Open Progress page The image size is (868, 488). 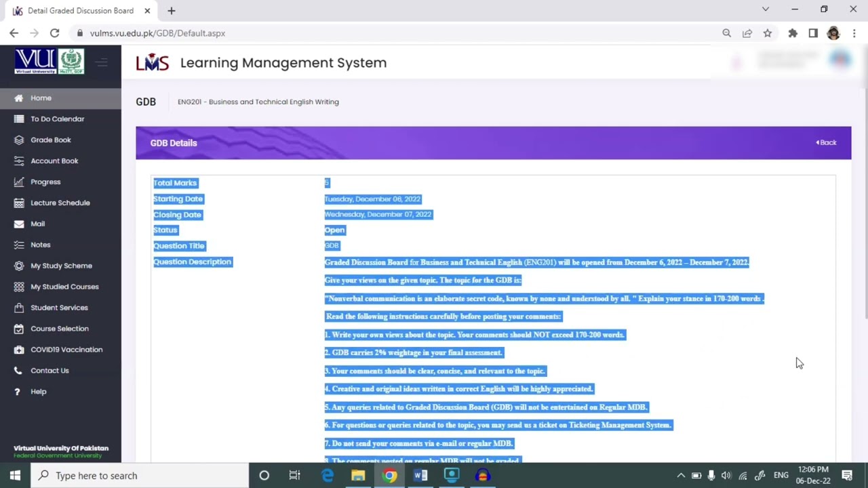pyautogui.click(x=45, y=182)
